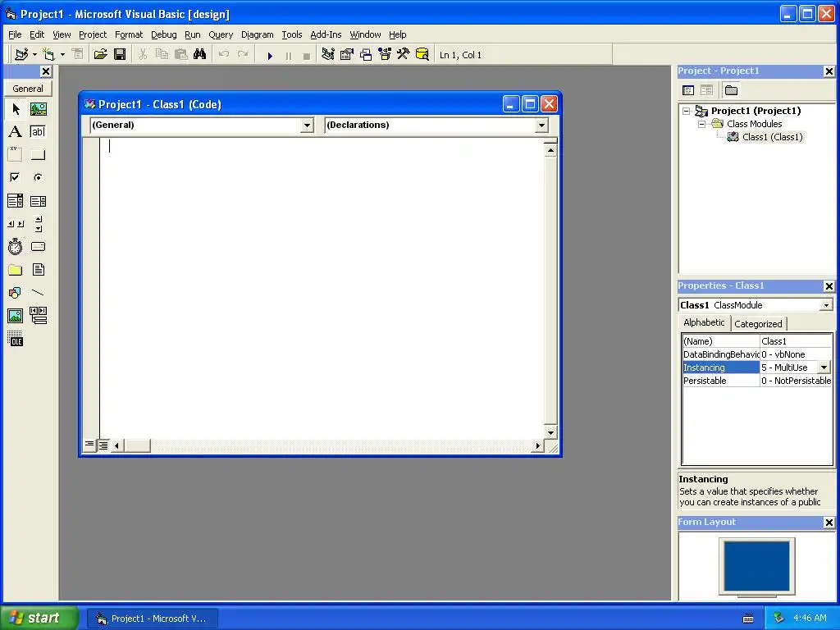Screen dimensions: 840x630
Task: Switch to Alphabetic properties tab
Action: pos(704,322)
